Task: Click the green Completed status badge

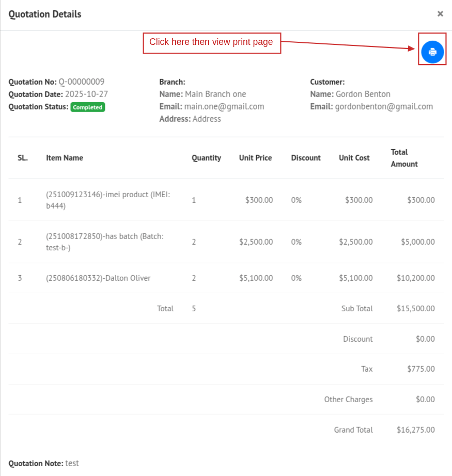Action: tap(88, 107)
